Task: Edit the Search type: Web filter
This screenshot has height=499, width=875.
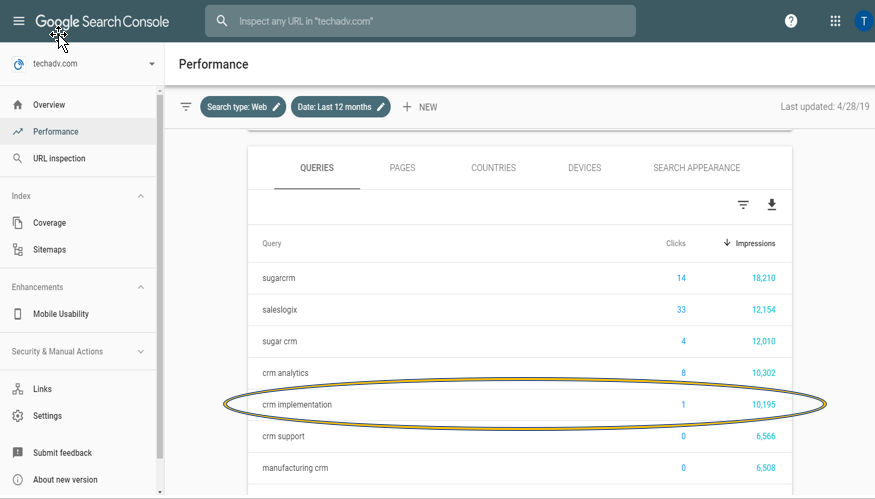Action: click(x=243, y=107)
